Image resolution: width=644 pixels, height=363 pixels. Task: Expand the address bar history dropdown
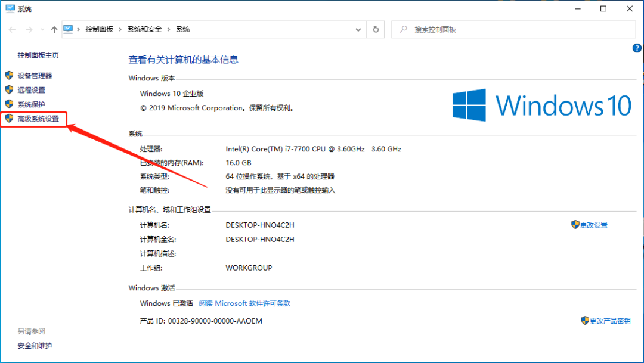(x=358, y=30)
